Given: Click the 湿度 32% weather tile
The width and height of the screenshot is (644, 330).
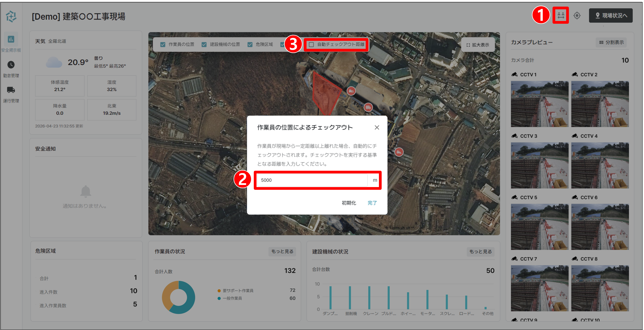Looking at the screenshot, I should coord(112,86).
